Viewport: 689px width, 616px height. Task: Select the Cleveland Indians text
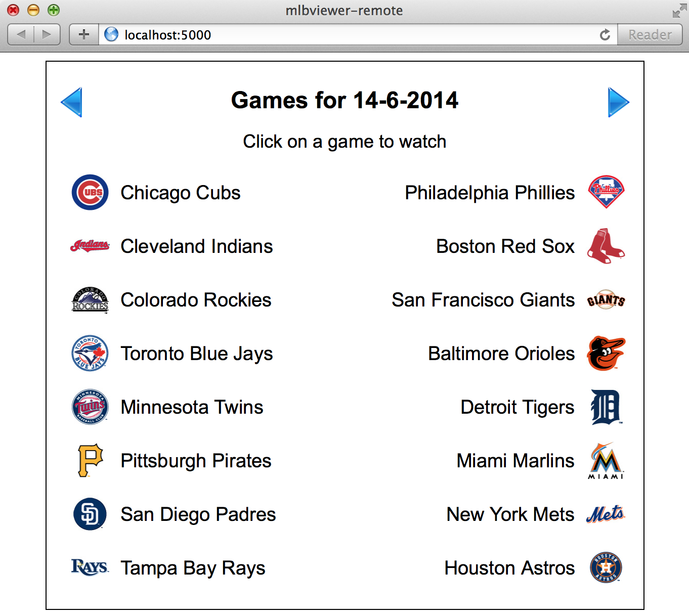[197, 246]
